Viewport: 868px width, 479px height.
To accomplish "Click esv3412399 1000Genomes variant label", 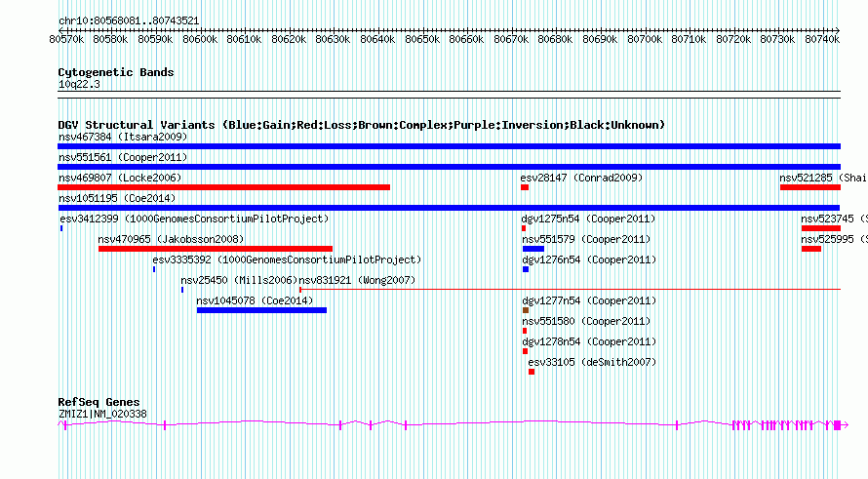I will tap(194, 219).
